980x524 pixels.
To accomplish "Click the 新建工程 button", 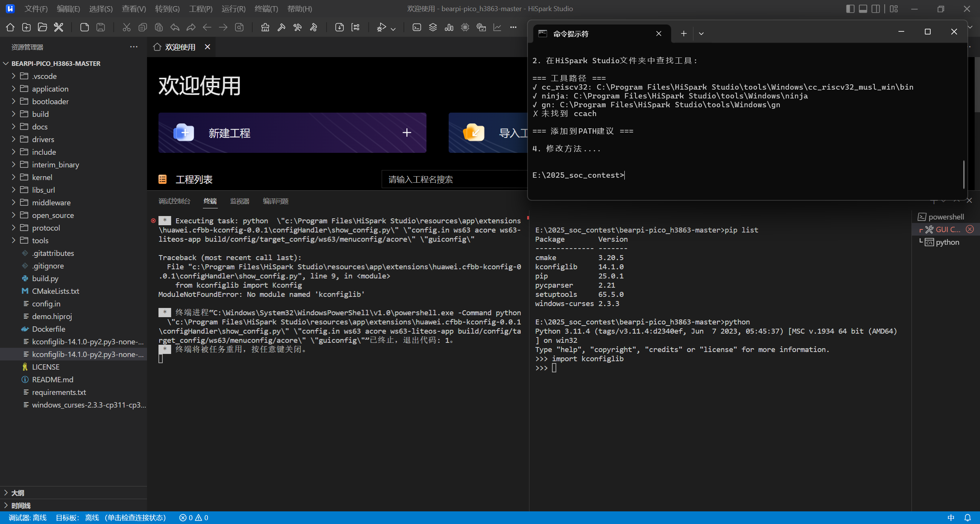I will (x=292, y=133).
